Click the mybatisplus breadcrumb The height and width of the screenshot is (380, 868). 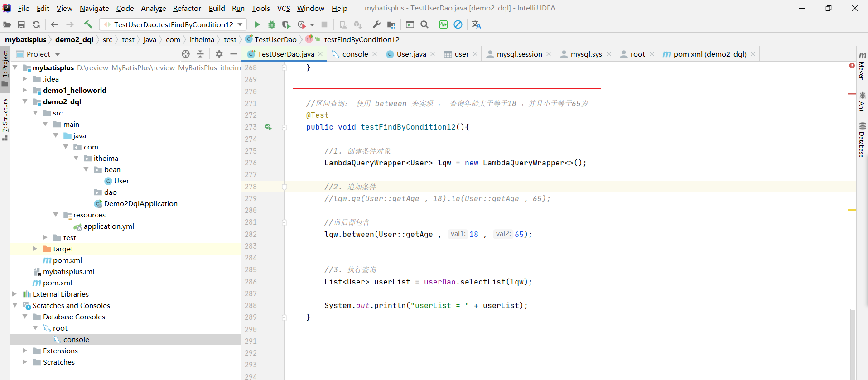[26, 39]
